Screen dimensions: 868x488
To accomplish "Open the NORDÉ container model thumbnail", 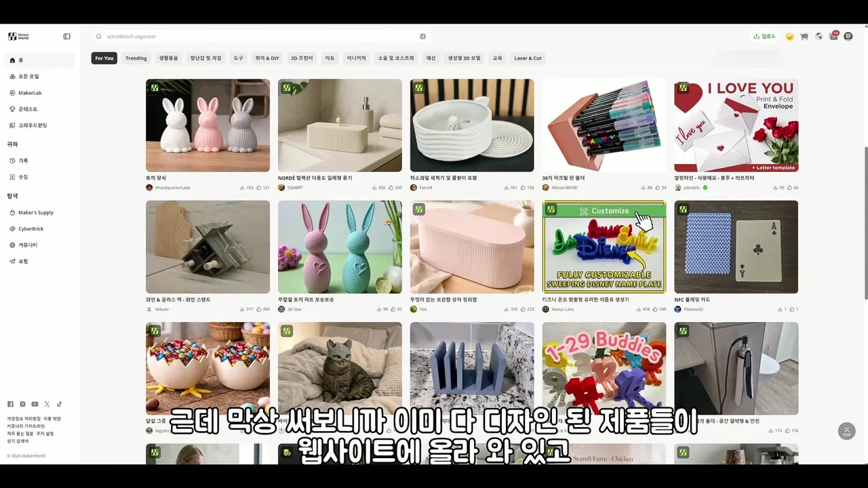I will click(340, 125).
